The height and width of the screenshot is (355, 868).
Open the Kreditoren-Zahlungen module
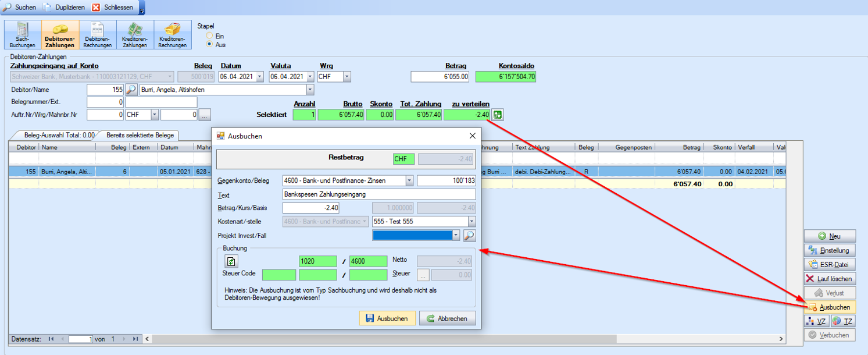click(135, 35)
